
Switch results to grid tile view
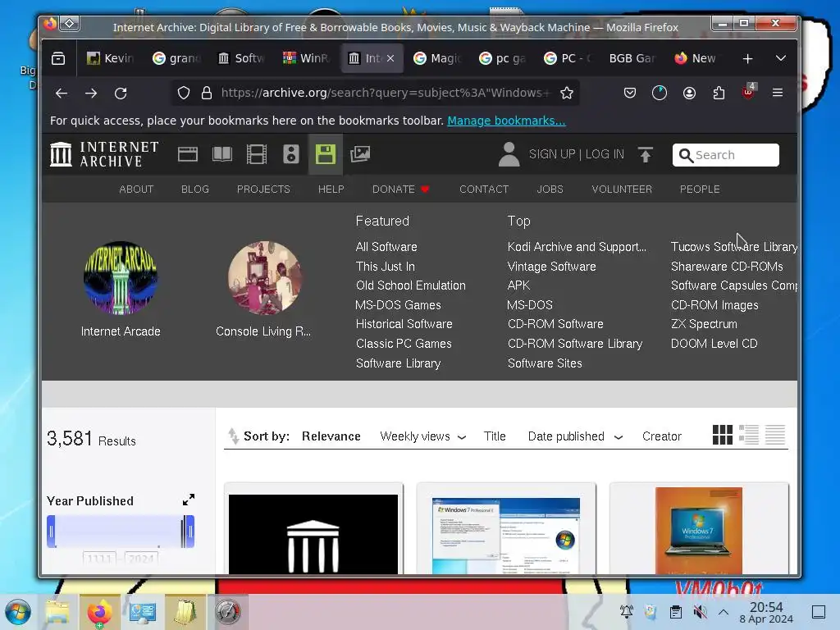(x=723, y=435)
